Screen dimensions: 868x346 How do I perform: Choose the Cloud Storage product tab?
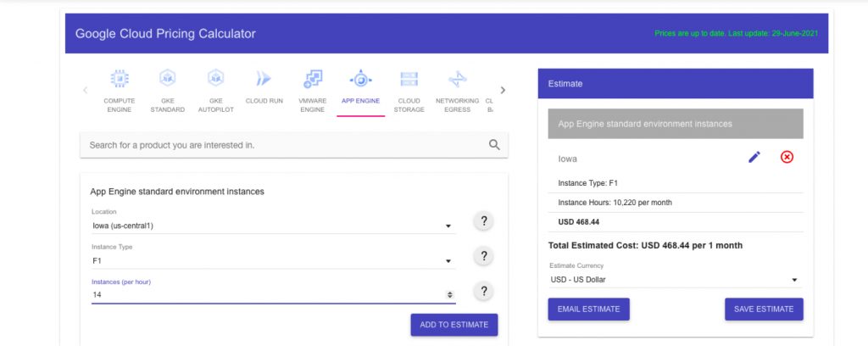[x=409, y=91]
